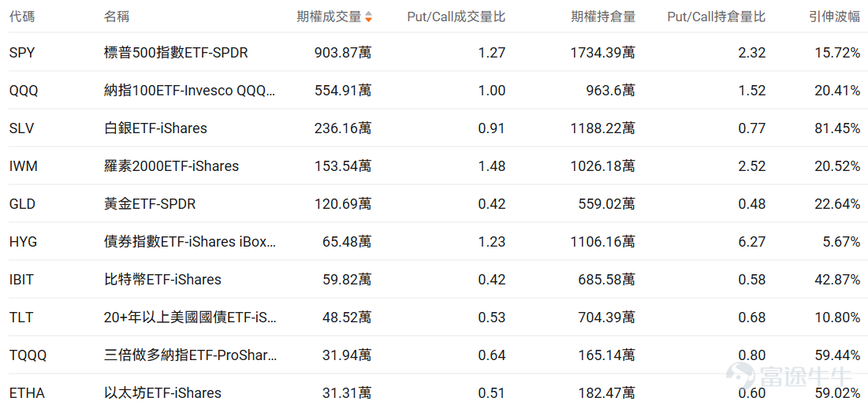The image size is (868, 405).
Task: Click the option volume 48.52萬
Action: pyautogui.click(x=347, y=318)
